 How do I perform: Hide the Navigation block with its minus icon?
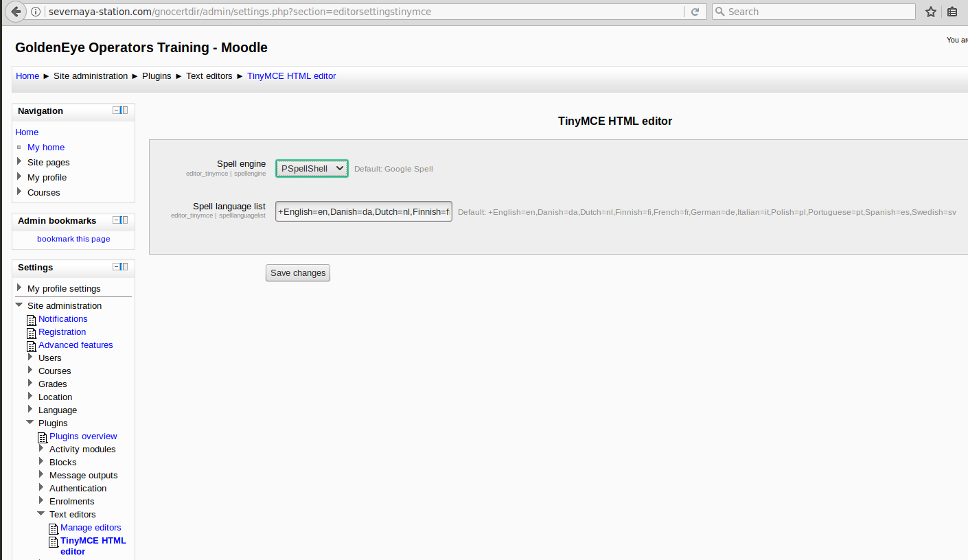(117, 110)
